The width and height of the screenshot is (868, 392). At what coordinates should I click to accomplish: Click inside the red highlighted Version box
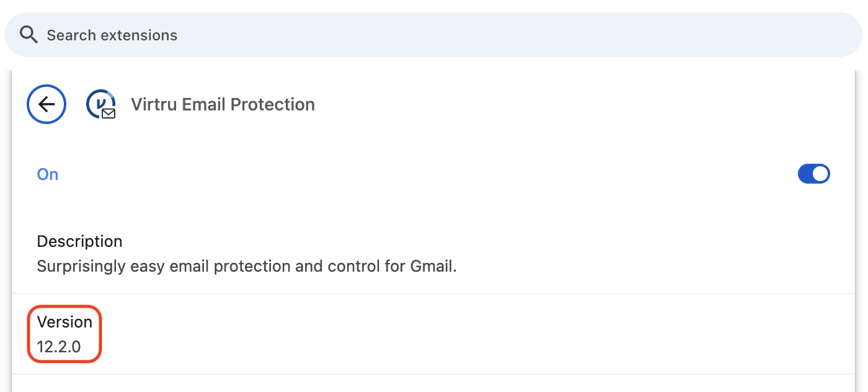pos(64,334)
